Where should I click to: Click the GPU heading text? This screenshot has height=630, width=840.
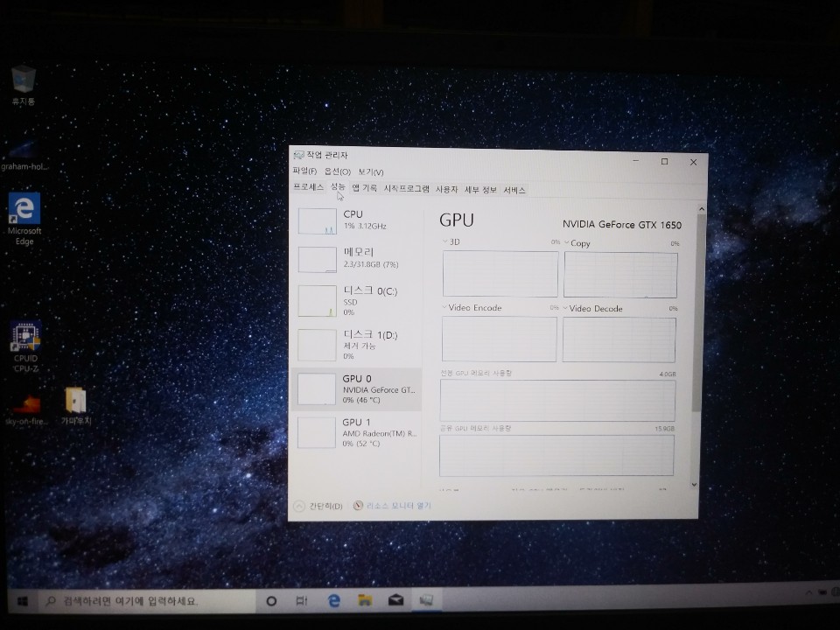click(x=457, y=220)
